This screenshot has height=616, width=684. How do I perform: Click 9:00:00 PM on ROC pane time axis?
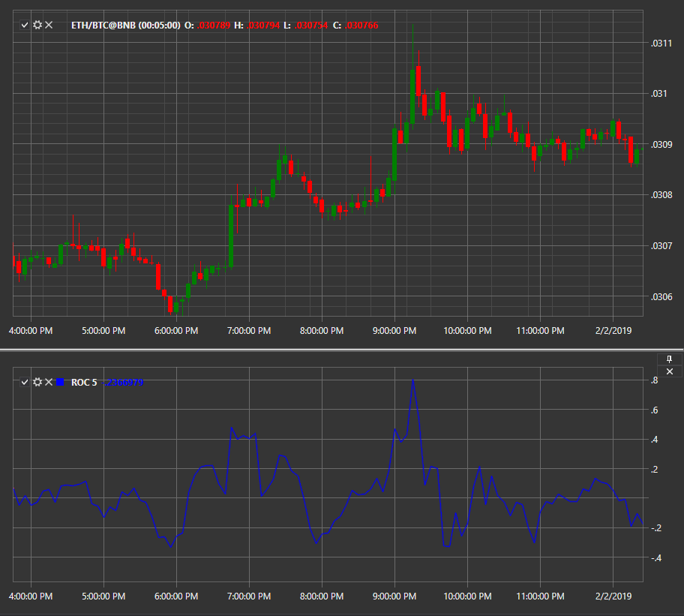pos(394,596)
